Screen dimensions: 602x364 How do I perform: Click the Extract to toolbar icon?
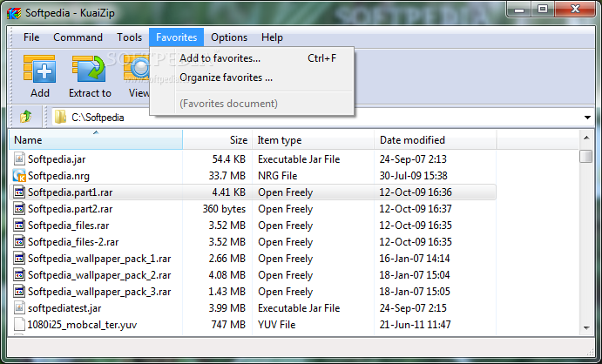90,69
